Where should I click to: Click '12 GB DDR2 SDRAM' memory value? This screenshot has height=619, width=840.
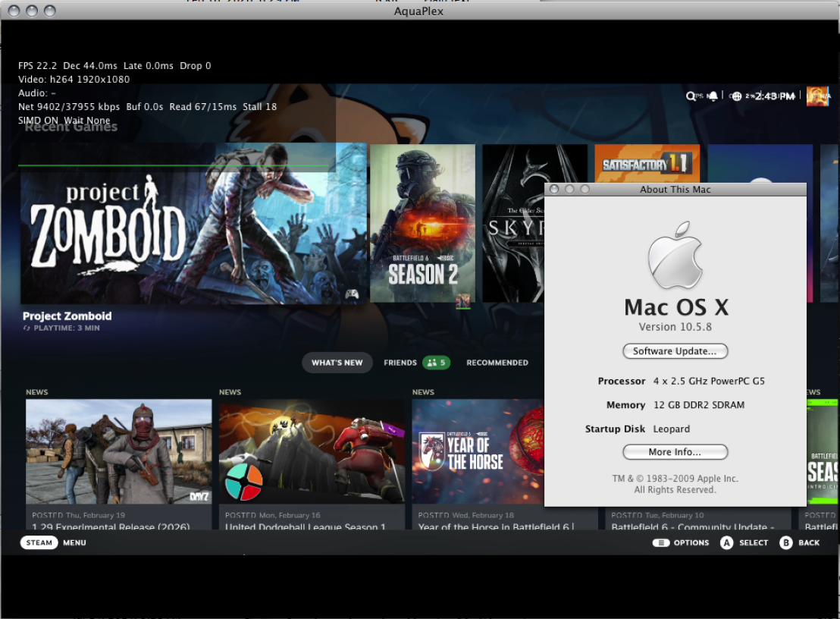pyautogui.click(x=698, y=405)
